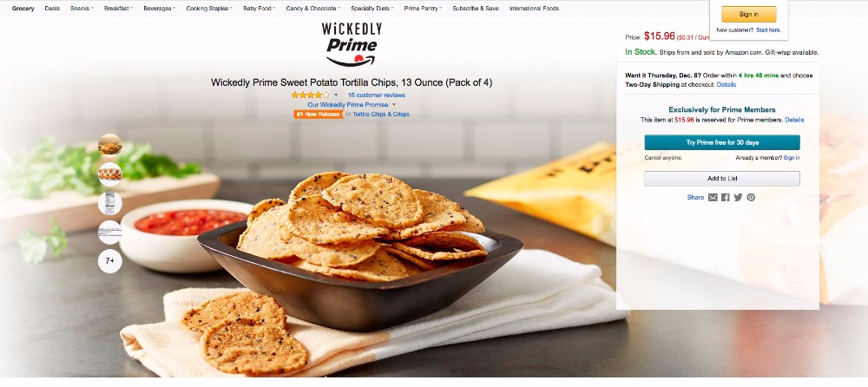868x387 pixels.
Task: Open the 15 customer reviews link
Action: pos(377,95)
